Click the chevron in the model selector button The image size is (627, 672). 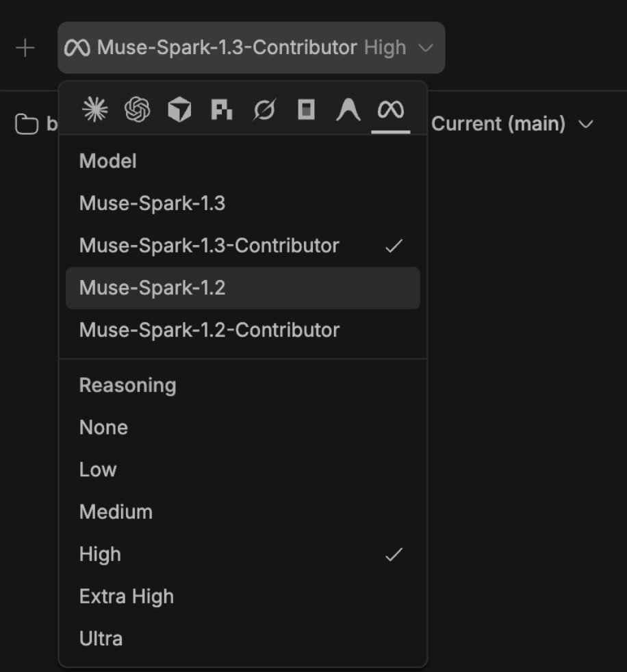[426, 48]
